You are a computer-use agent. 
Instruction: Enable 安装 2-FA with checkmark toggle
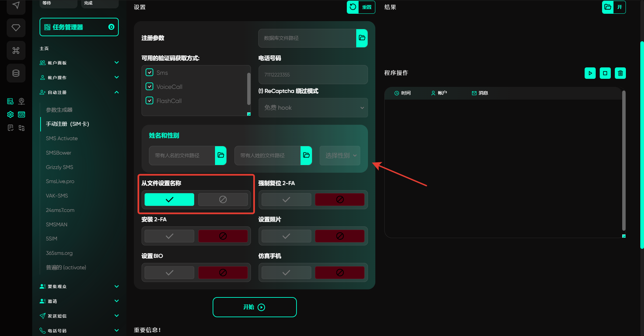point(169,236)
